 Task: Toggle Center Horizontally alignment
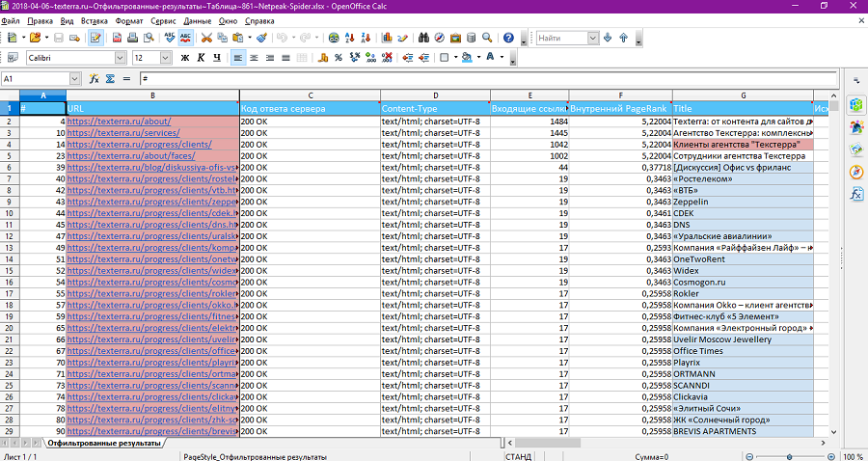tap(254, 57)
